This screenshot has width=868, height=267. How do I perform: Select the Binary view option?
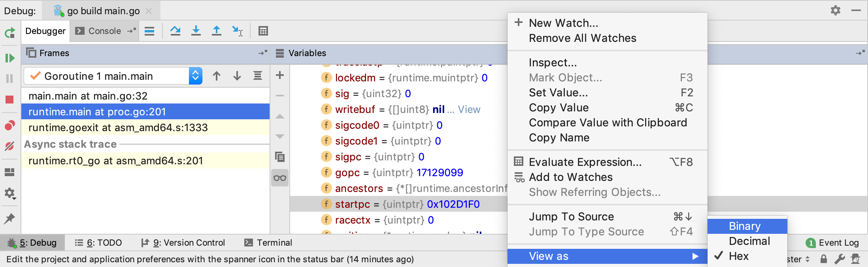coord(744,226)
